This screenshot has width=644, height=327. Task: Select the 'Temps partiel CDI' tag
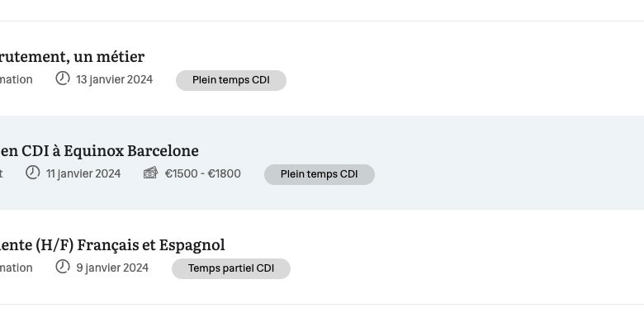[231, 268]
